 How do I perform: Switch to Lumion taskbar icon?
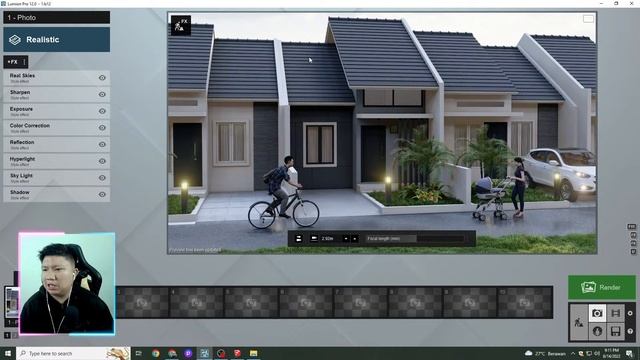204,353
